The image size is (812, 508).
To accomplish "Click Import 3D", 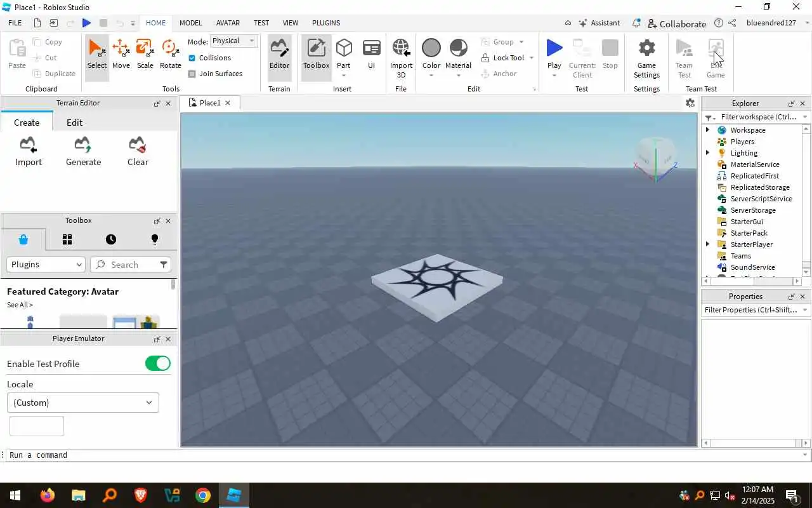I will [x=401, y=58].
